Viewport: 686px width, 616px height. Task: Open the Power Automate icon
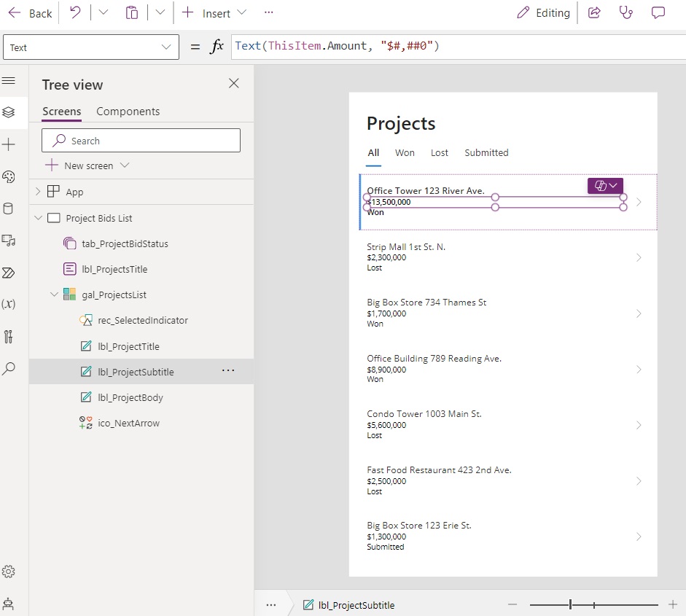(9, 273)
